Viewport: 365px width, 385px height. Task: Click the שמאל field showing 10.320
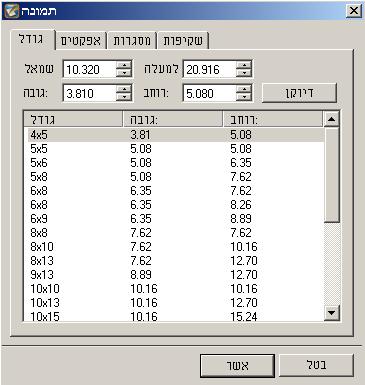[89, 69]
